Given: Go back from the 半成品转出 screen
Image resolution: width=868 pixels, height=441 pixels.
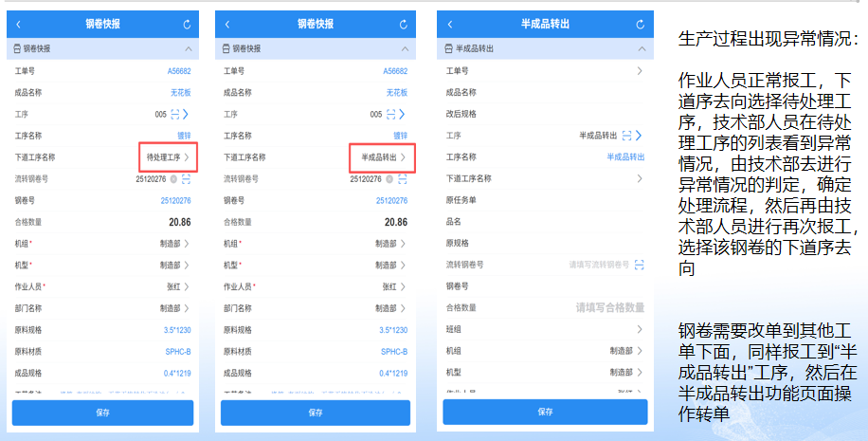Looking at the screenshot, I should pos(449,25).
